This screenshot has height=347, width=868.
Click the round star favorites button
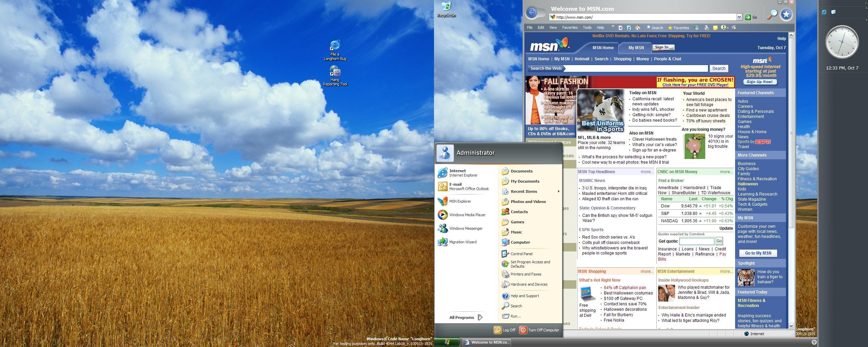[786, 14]
